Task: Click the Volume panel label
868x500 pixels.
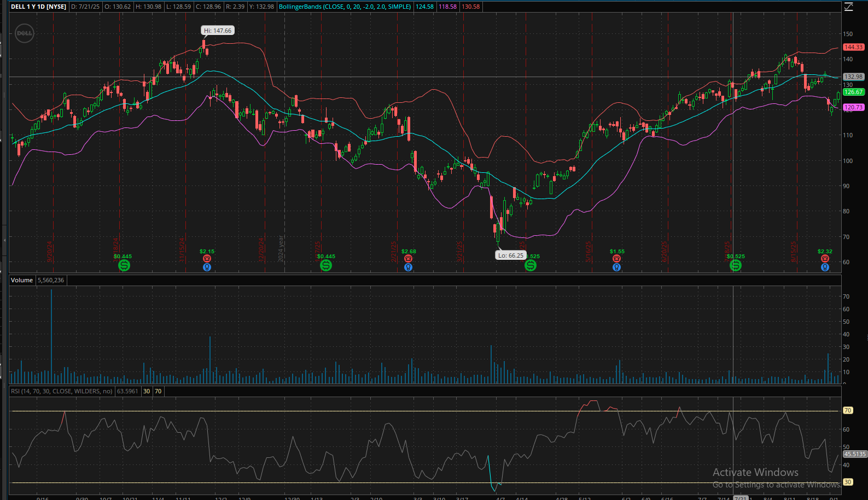Action: pyautogui.click(x=22, y=280)
